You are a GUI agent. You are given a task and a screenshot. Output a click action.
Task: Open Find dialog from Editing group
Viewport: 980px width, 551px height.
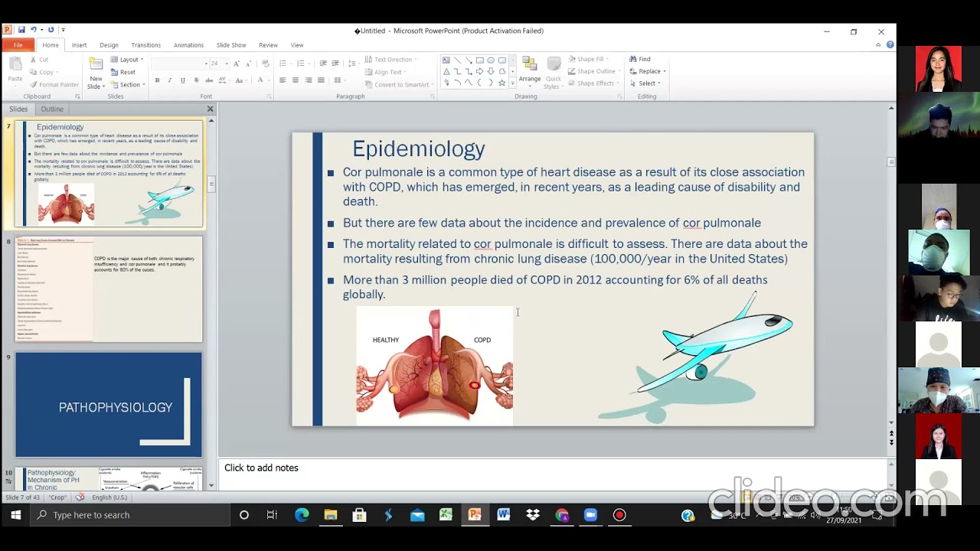(x=640, y=59)
